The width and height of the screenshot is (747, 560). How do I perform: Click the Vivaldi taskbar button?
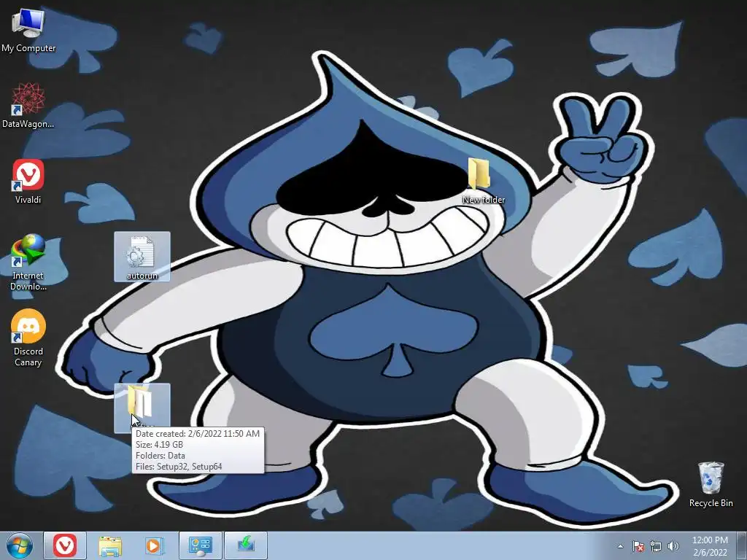click(x=65, y=545)
